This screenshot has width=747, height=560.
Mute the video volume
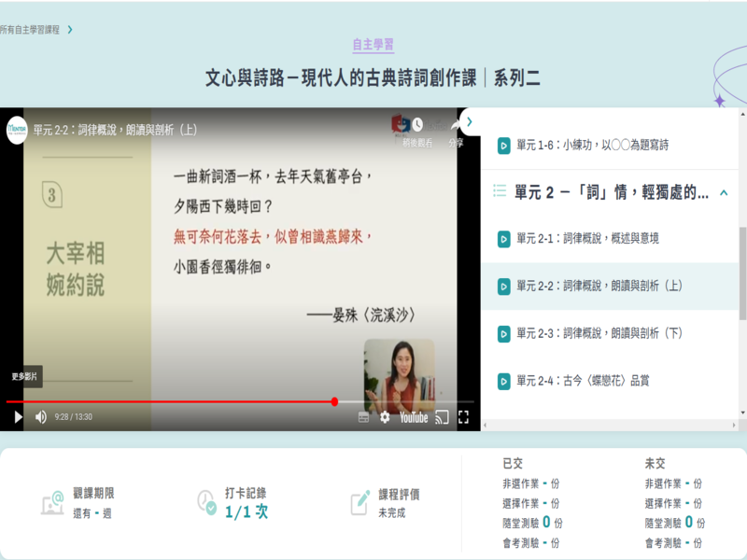(41, 417)
